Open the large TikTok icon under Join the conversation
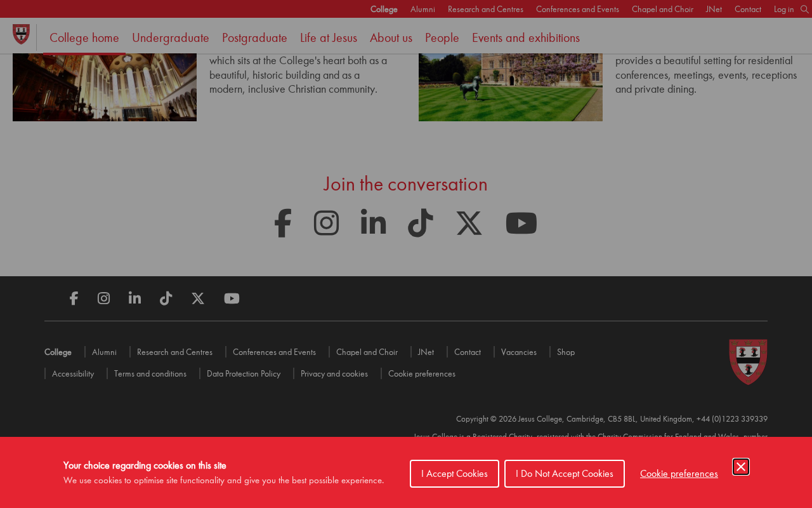 pyautogui.click(x=421, y=223)
